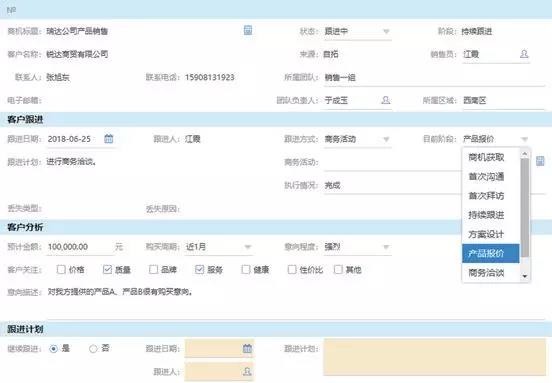The image size is (552, 383).
Task: Choose 首次沟通 in the stage list
Action: click(x=491, y=176)
